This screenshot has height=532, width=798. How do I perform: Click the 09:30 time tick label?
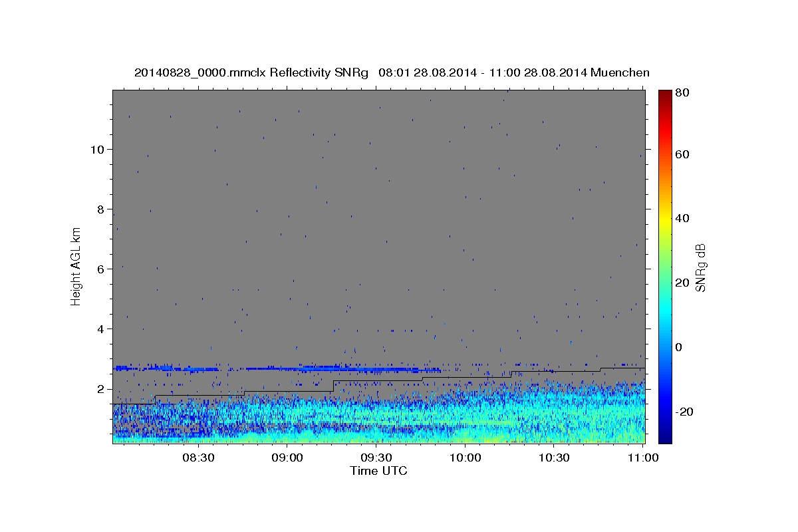[x=376, y=458]
